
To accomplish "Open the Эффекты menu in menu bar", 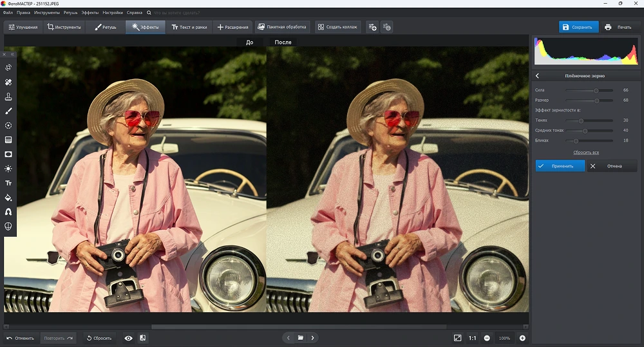I will (90, 13).
